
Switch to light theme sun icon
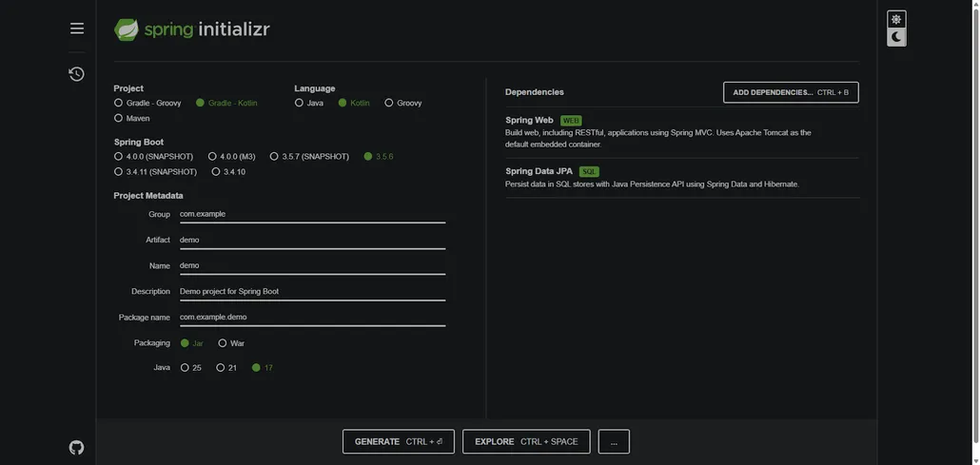click(x=895, y=19)
